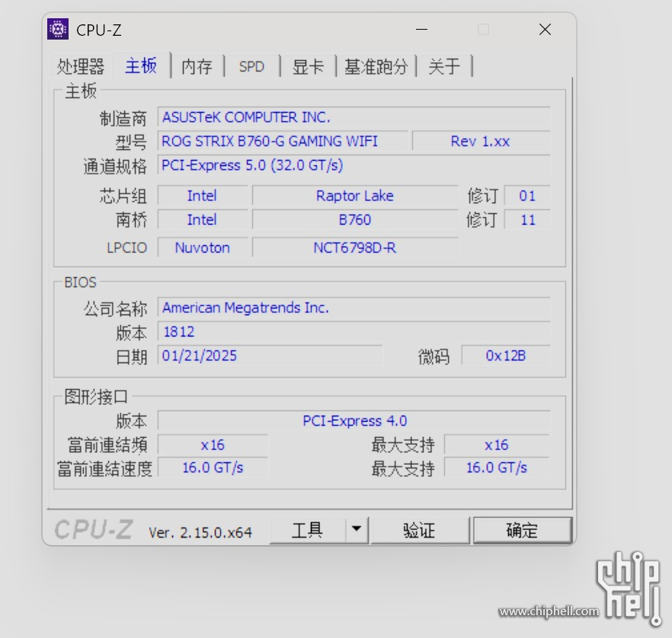Click the CPU-Z app icon in title bar
This screenshot has width=672, height=638.
coord(58,29)
